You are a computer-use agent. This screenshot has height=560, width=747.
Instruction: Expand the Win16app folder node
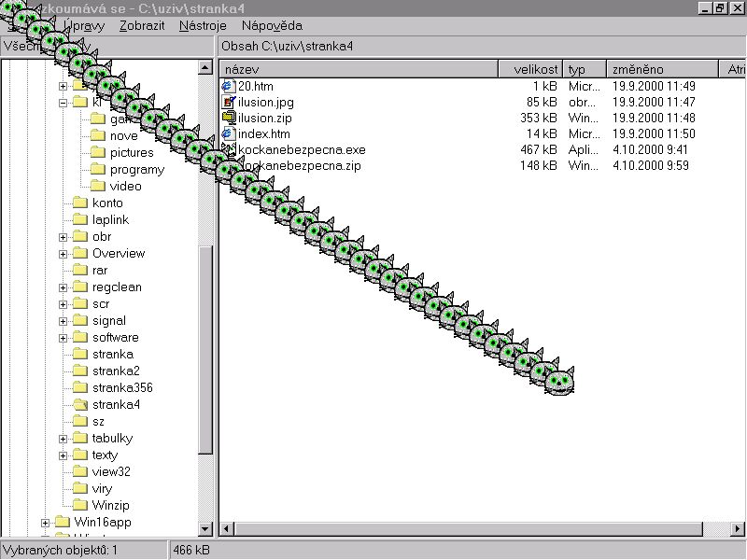pos(46,523)
